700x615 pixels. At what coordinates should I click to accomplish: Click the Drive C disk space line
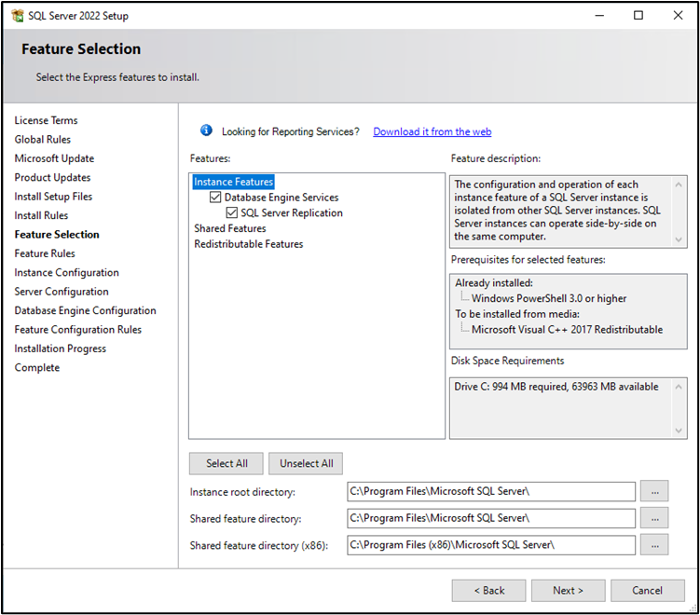coord(556,387)
